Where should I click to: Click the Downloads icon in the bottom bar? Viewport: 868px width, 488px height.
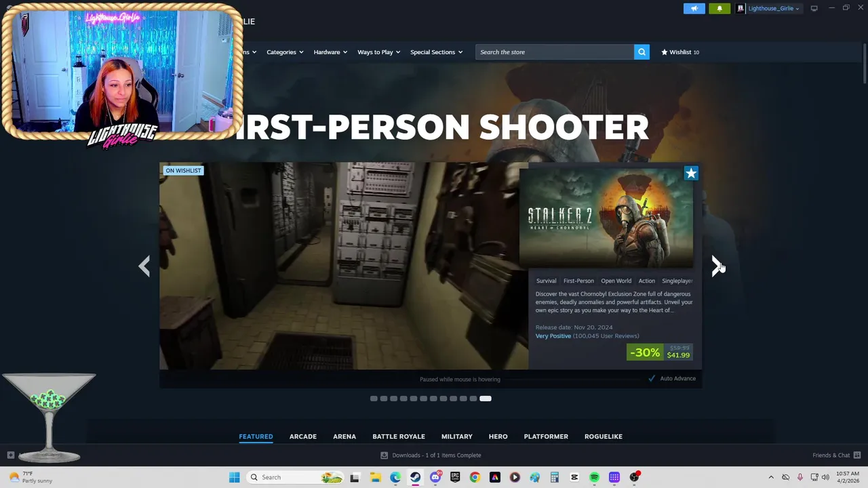384,455
